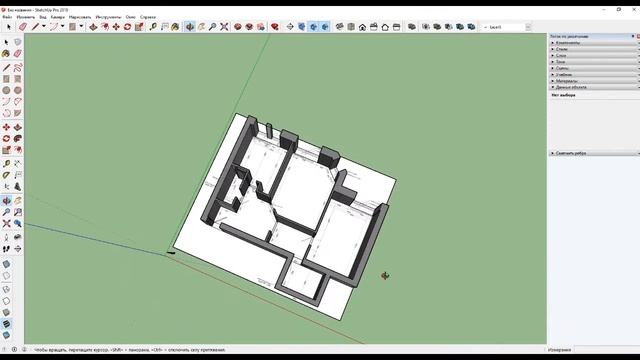Expand the Компоненты panel
The image size is (640, 360).
point(594,42)
